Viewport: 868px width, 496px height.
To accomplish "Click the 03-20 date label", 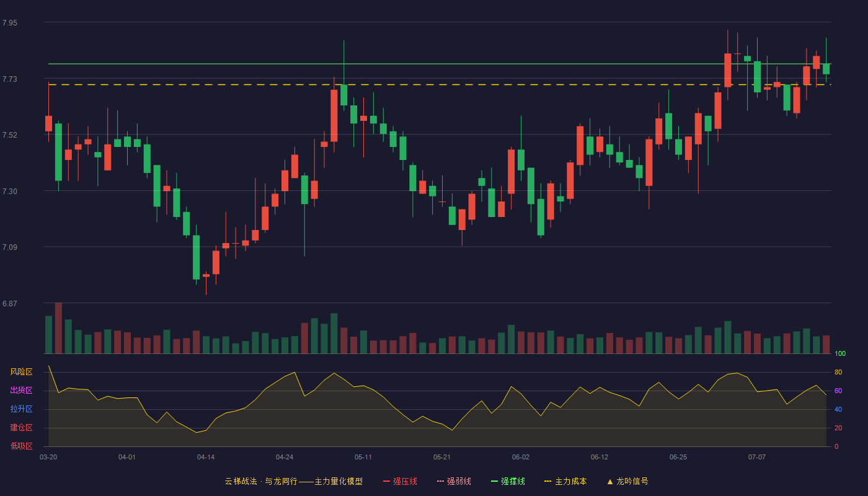I will pyautogui.click(x=48, y=457).
